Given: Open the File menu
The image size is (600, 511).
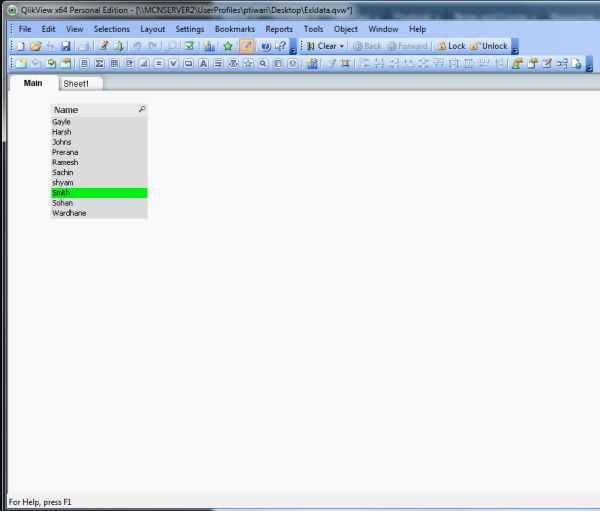Looking at the screenshot, I should click(25, 29).
